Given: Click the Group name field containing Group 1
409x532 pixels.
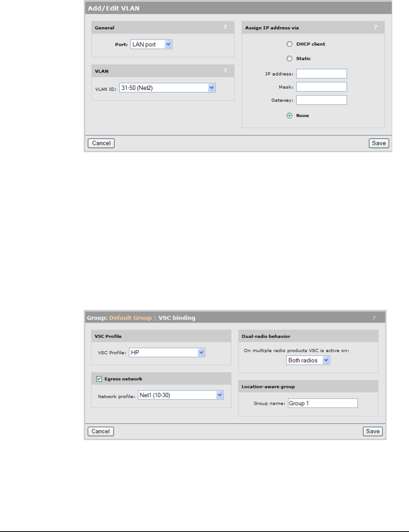Looking at the screenshot, I should tap(323, 403).
